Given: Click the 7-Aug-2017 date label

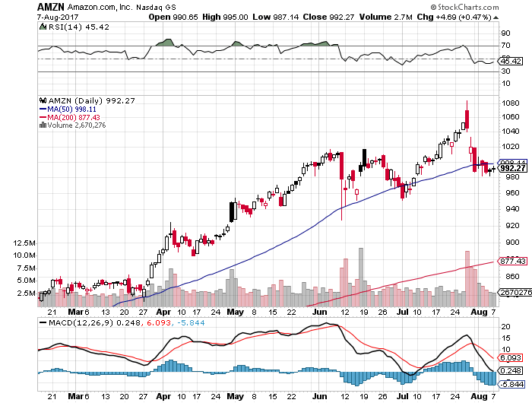Looking at the screenshot, I should (x=58, y=17).
